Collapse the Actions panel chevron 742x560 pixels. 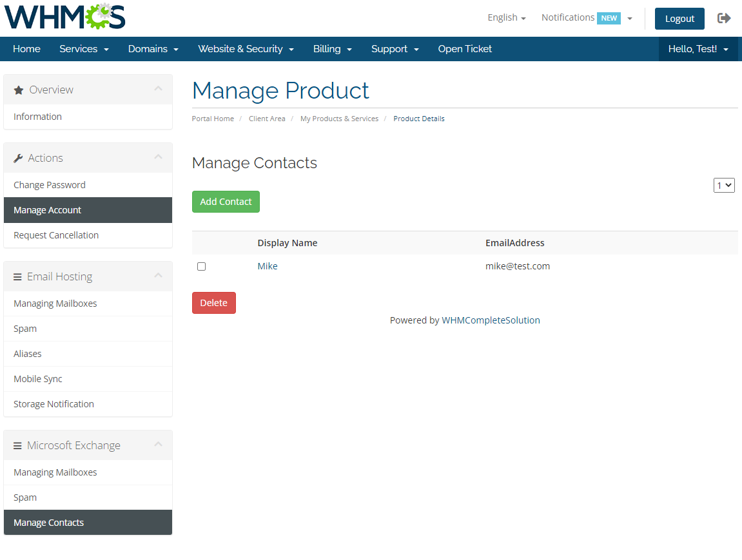[158, 157]
